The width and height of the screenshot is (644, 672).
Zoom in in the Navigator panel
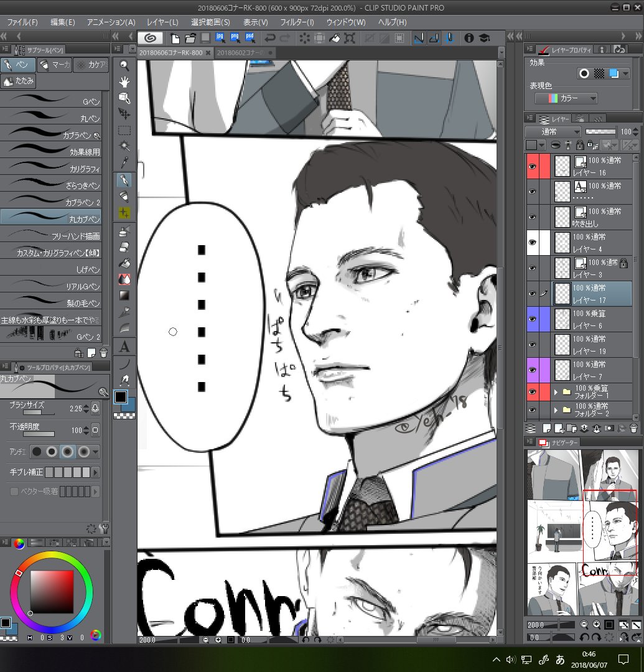coord(597,625)
